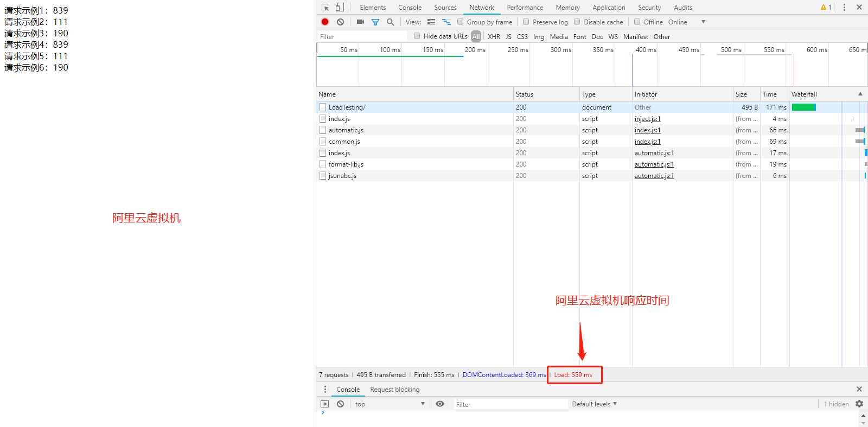This screenshot has width=868, height=427.
Task: Open console settings gear icon
Action: [859, 404]
